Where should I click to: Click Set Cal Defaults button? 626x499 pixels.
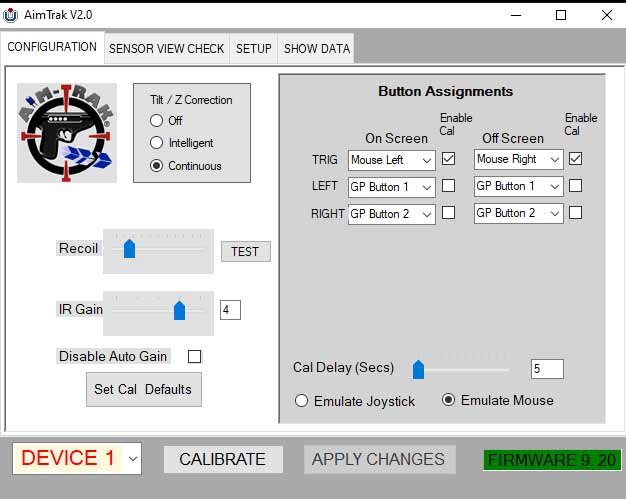[144, 390]
